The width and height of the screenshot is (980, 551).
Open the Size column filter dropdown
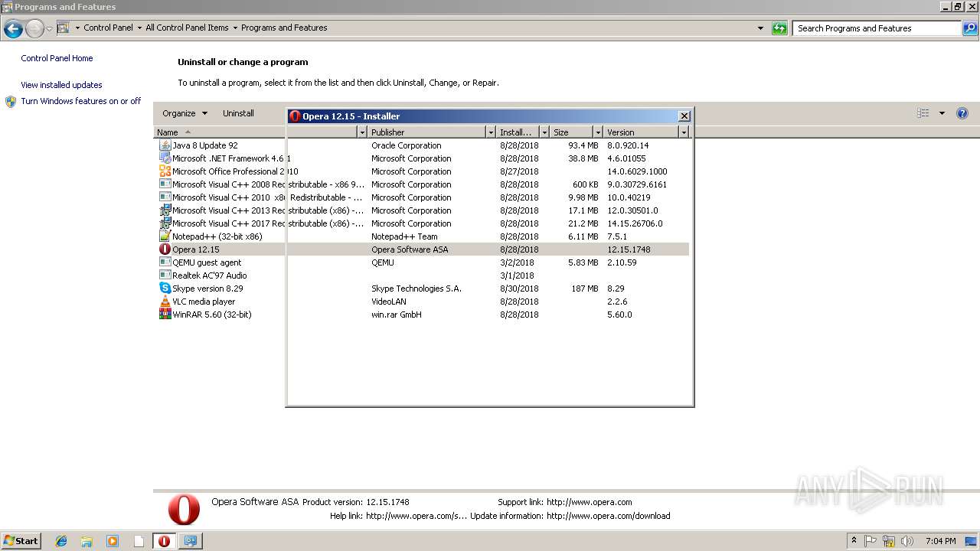[598, 132]
